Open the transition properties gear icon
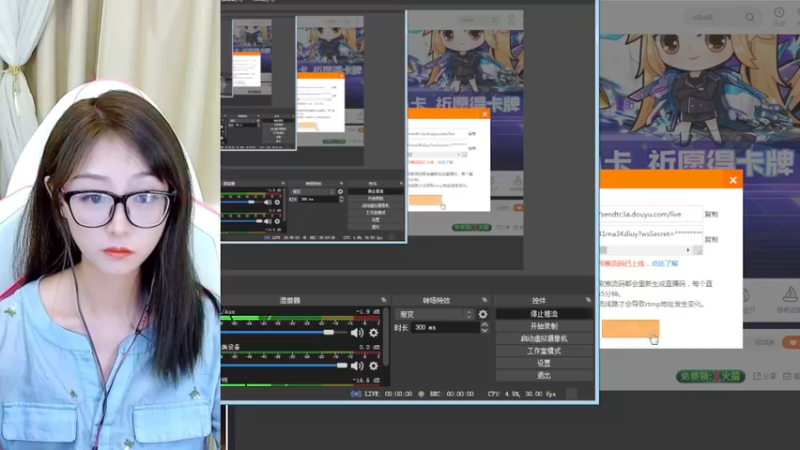 pyautogui.click(x=483, y=314)
